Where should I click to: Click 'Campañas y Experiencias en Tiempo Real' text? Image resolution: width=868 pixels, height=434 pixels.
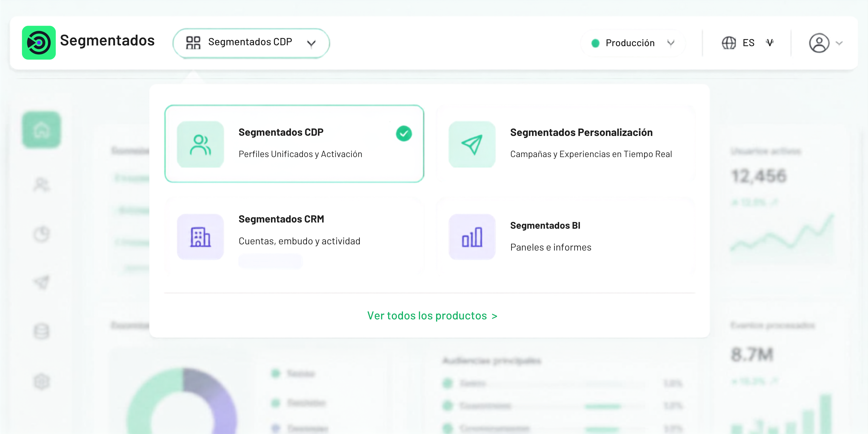[x=591, y=154]
